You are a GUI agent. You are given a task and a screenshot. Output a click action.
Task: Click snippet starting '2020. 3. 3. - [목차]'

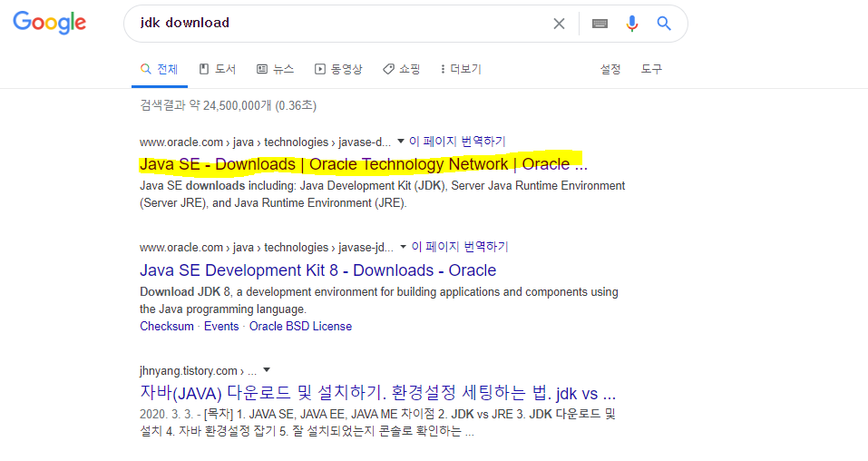point(377,422)
